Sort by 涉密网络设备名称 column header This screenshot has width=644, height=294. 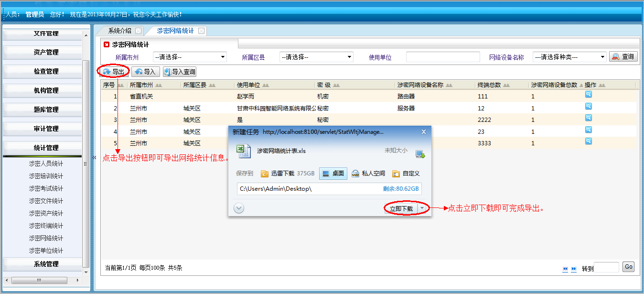[x=434, y=85]
